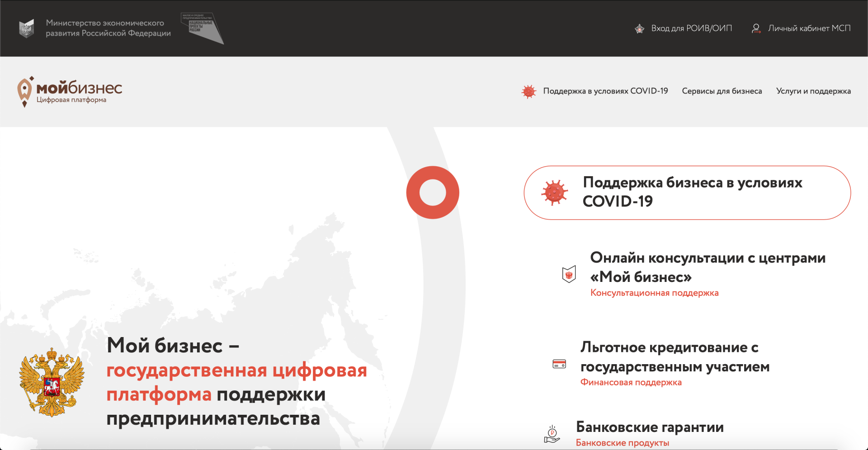Click the large coronavirus icon in COVID-19 banner
Screen dimensions: 868x450
[554, 193]
